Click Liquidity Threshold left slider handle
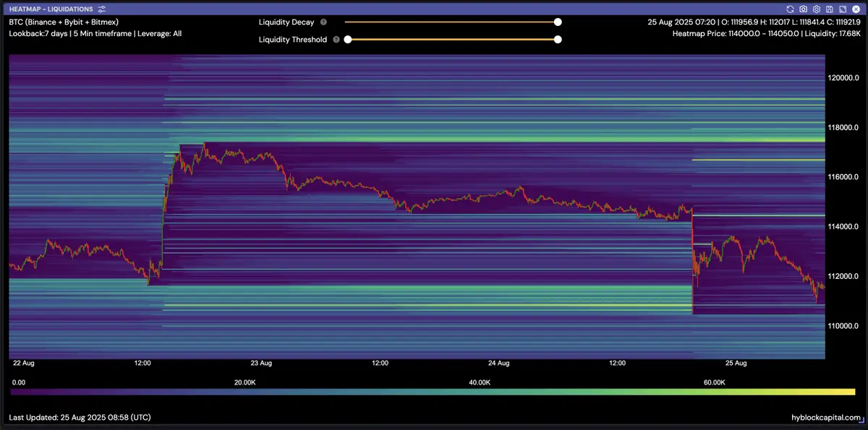Screen dimensions: 868x430 (347, 40)
